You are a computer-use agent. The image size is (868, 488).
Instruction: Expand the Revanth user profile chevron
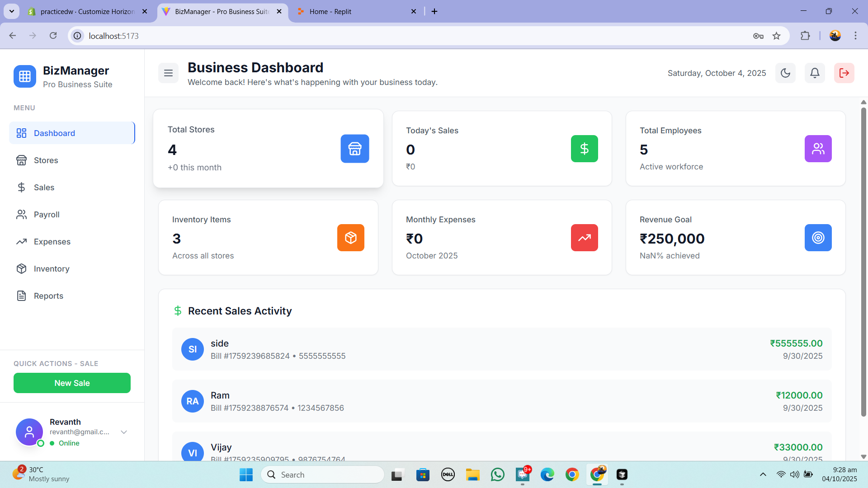coord(124,432)
